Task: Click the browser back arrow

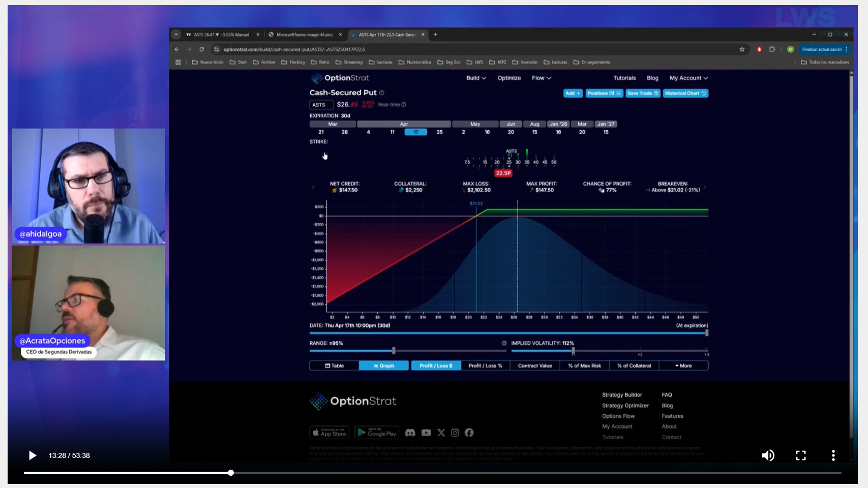Action: (x=176, y=49)
